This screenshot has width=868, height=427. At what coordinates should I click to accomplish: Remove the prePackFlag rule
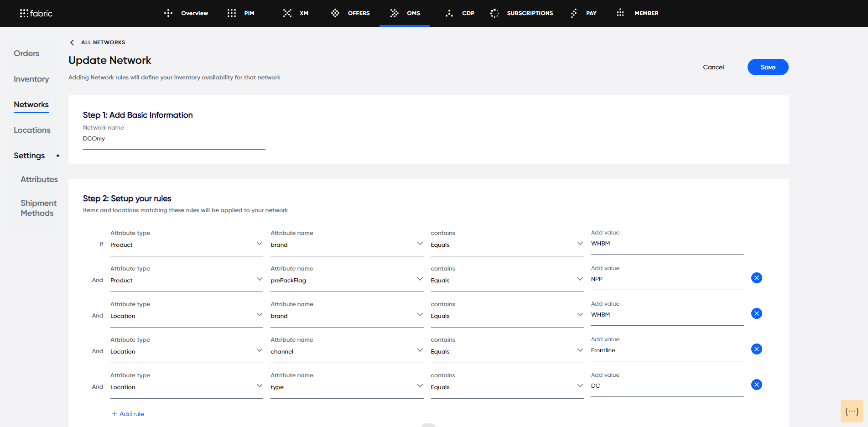point(757,278)
